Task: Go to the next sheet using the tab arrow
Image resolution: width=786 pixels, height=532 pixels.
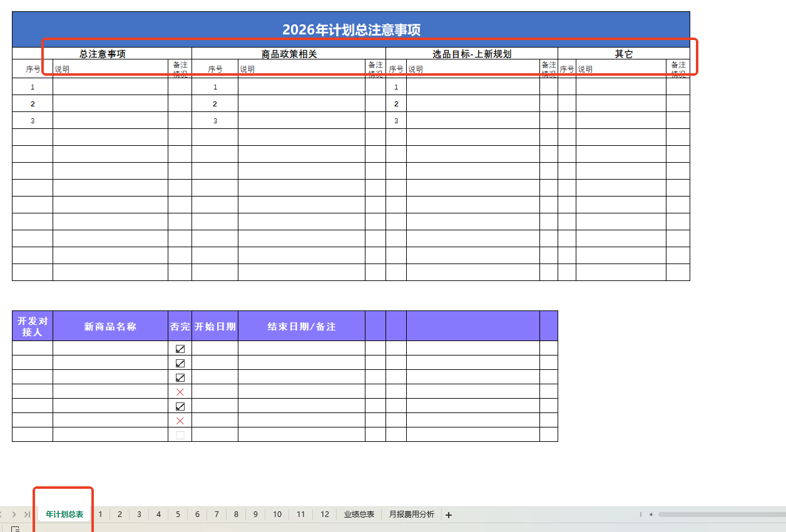Action: [14, 514]
